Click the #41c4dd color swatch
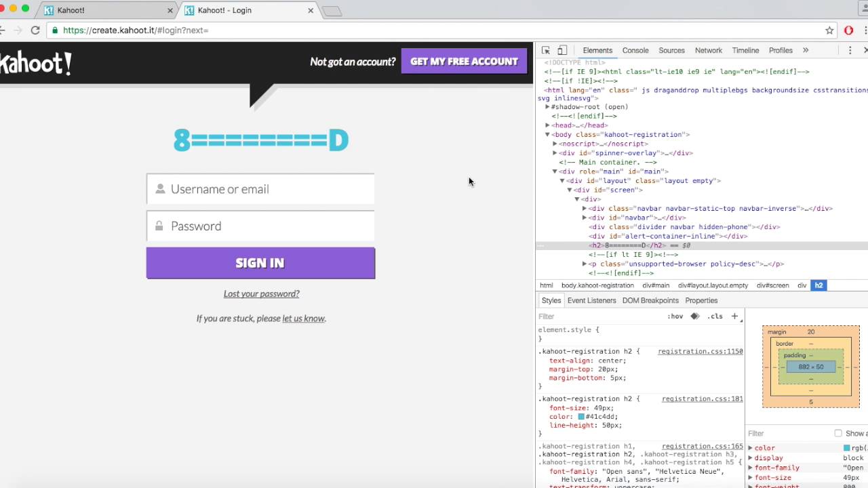The image size is (868, 488). 581,417
